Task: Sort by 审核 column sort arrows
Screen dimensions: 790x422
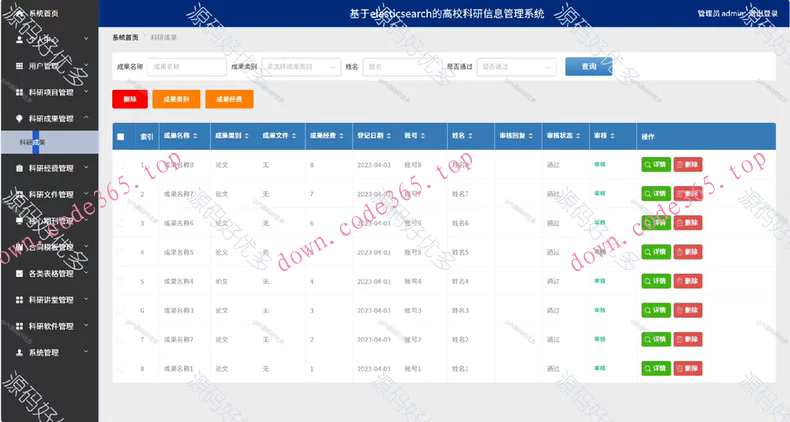Action: coord(612,136)
